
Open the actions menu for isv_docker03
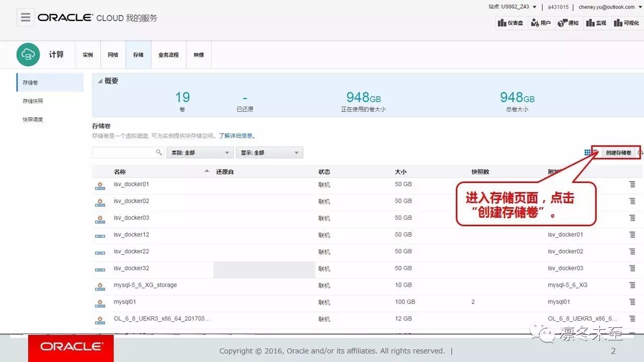pyautogui.click(x=632, y=218)
